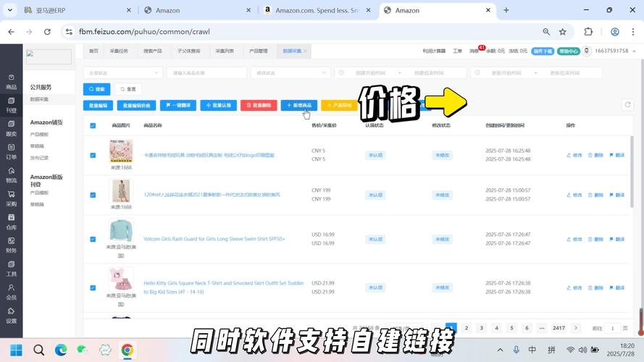Open the 商品 sidebar section
This screenshot has height=362, width=644.
11,82
